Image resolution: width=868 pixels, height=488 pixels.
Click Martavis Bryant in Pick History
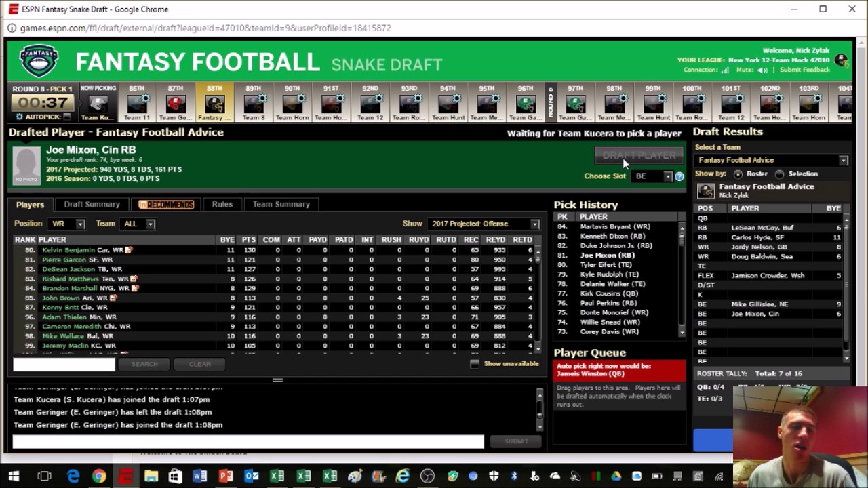pyautogui.click(x=615, y=226)
